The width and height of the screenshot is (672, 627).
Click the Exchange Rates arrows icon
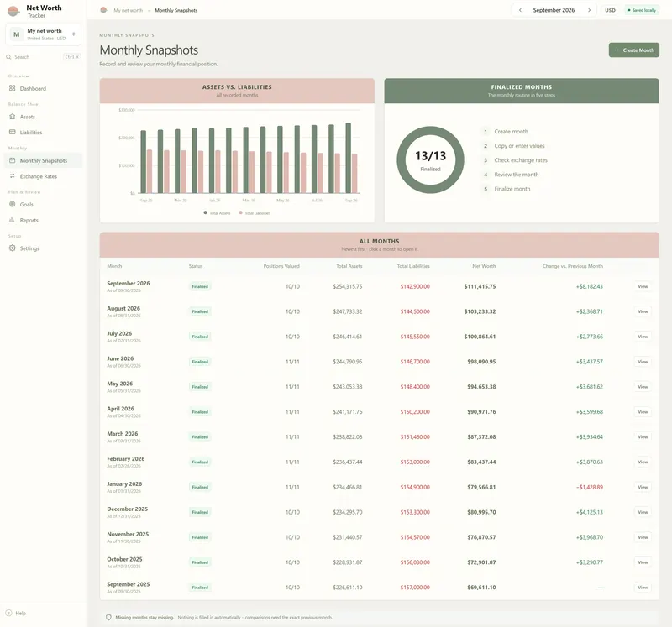(x=12, y=176)
